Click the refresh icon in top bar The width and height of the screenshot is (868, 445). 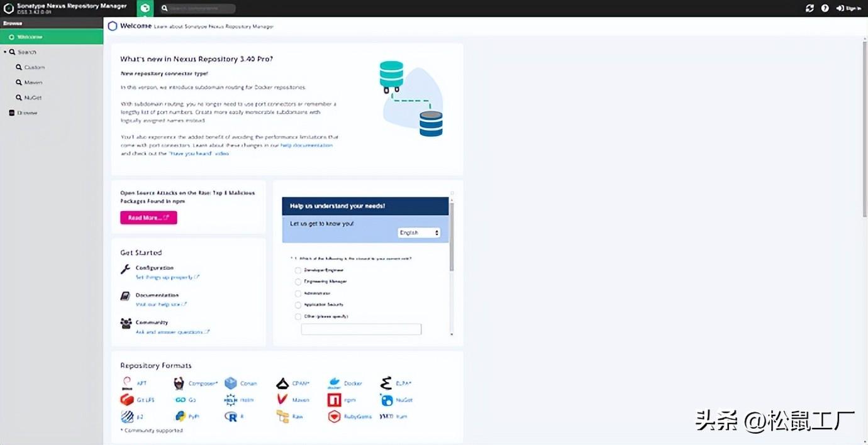click(810, 8)
